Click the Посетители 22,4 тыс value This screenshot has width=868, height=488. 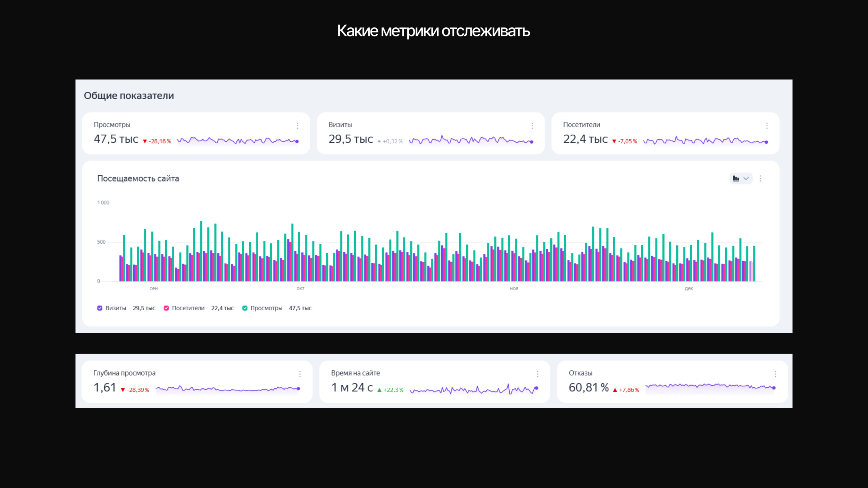(x=585, y=139)
